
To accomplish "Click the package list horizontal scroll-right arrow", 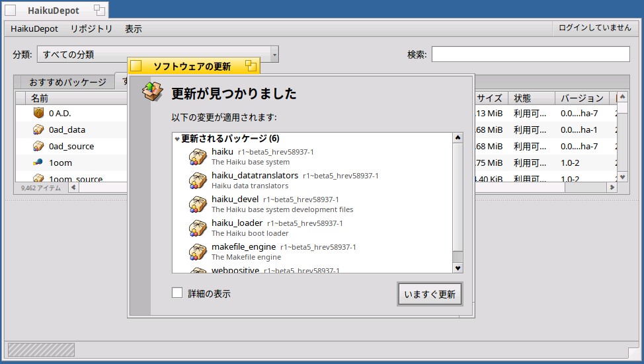I will pos(612,187).
